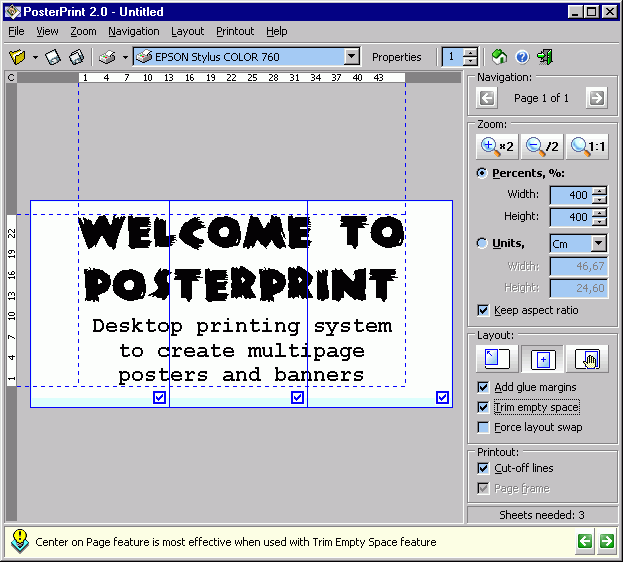Open the EPSON Stylus COLOR 760 printer list

tap(352, 56)
